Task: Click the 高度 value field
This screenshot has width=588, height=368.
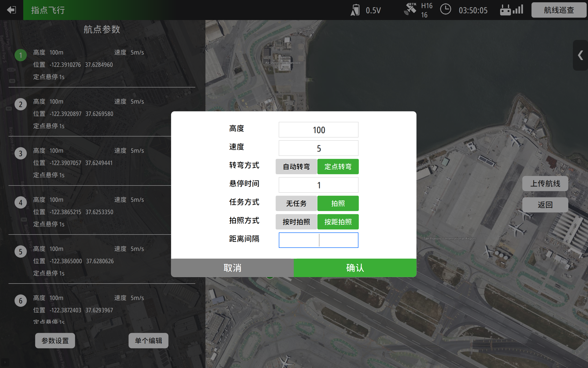Action: (318, 130)
